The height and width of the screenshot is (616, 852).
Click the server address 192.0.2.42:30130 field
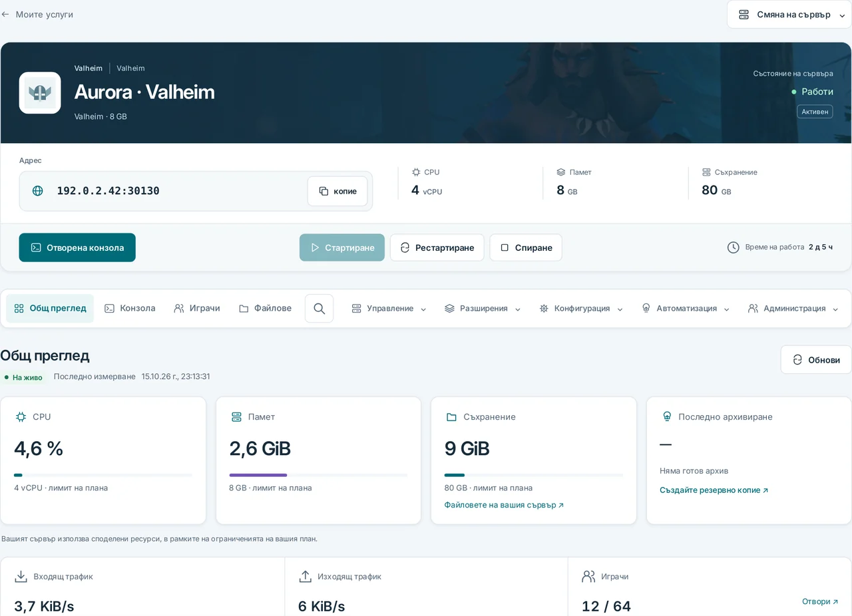pyautogui.click(x=196, y=191)
